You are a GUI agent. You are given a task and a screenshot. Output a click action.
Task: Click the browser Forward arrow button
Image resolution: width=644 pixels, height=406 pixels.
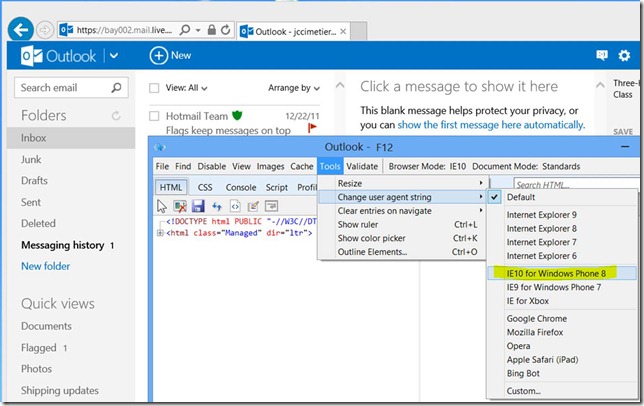(44, 30)
